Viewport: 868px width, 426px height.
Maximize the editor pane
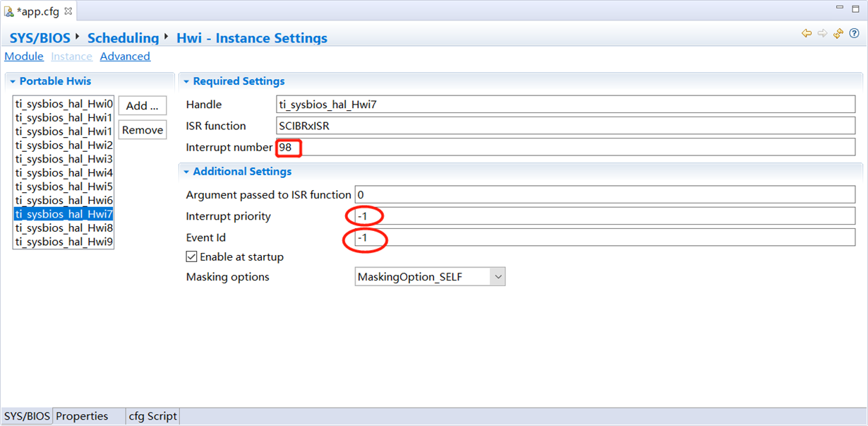(x=855, y=8)
